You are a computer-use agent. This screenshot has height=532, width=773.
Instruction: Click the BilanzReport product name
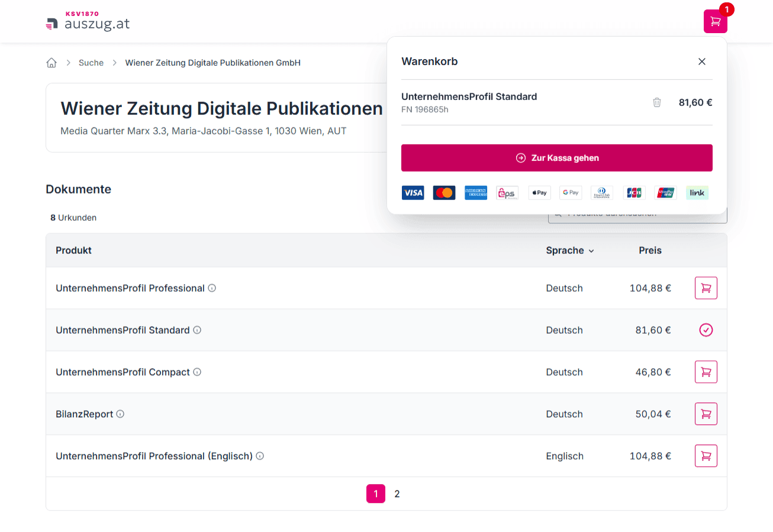coord(84,414)
